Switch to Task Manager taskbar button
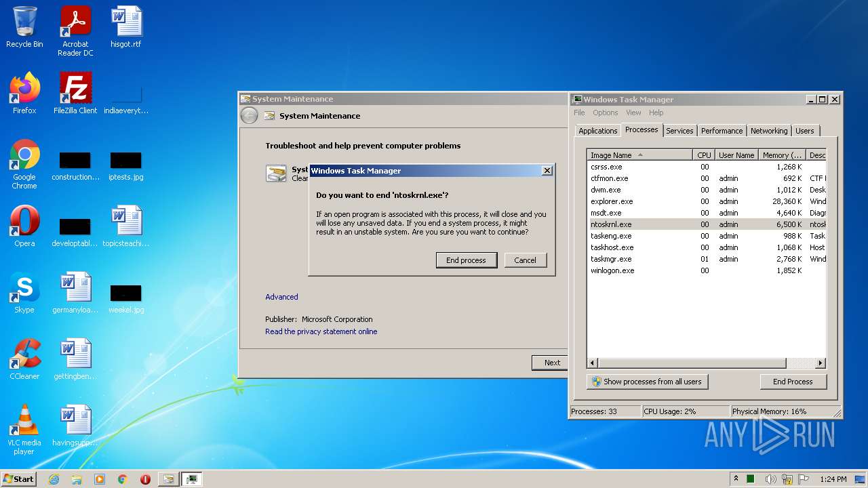Screen dimensions: 868x488 pyautogui.click(x=192, y=479)
